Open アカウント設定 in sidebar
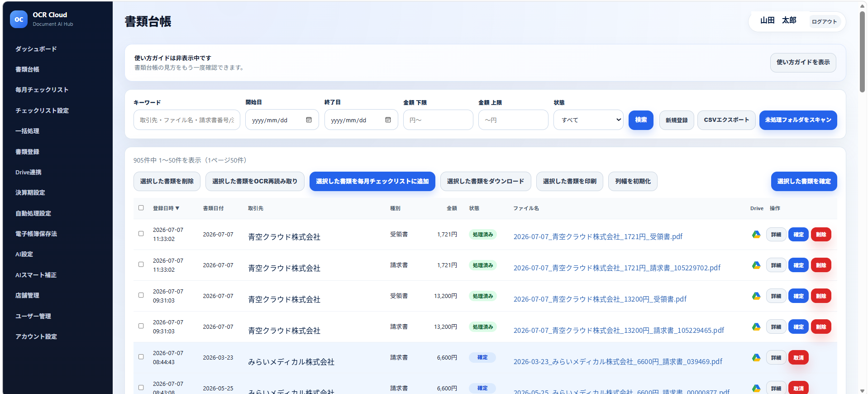 coord(36,336)
